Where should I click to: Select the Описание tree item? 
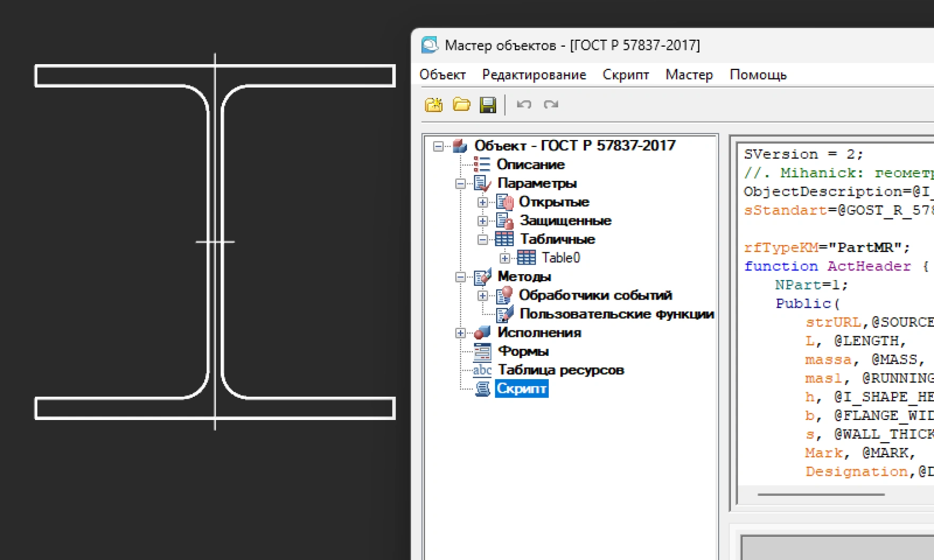point(530,164)
